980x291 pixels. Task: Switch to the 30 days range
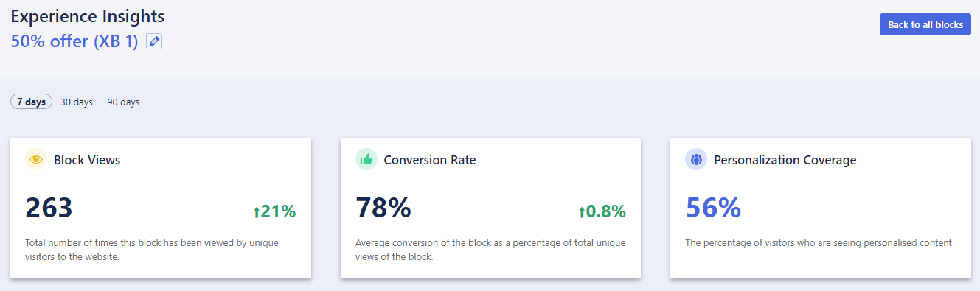(x=77, y=102)
